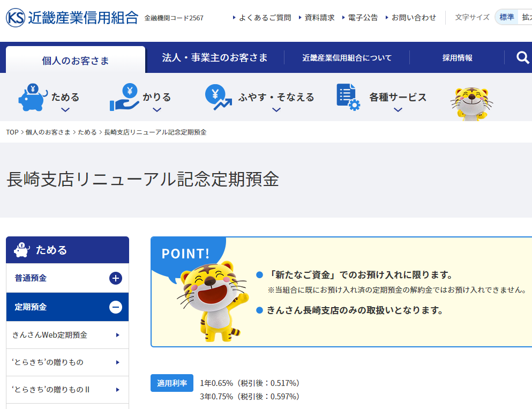Image resolution: width=532 pixels, height=409 pixels.
Task: Collapse 定期預金 with the minus icon
Action: (116, 307)
